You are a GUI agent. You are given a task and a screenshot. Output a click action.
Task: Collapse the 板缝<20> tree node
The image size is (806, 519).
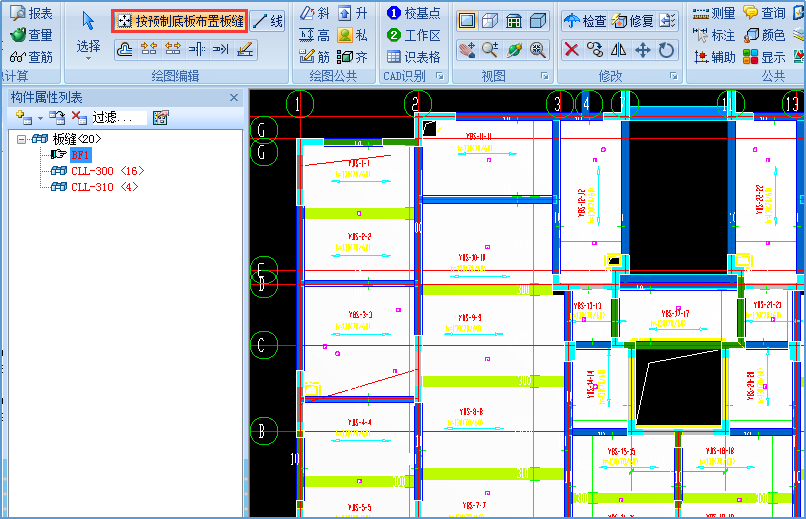point(21,139)
